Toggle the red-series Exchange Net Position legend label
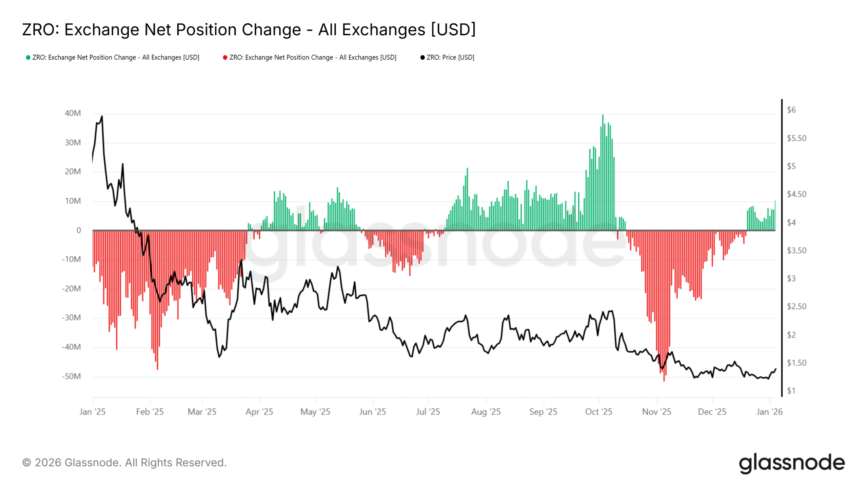 click(313, 58)
